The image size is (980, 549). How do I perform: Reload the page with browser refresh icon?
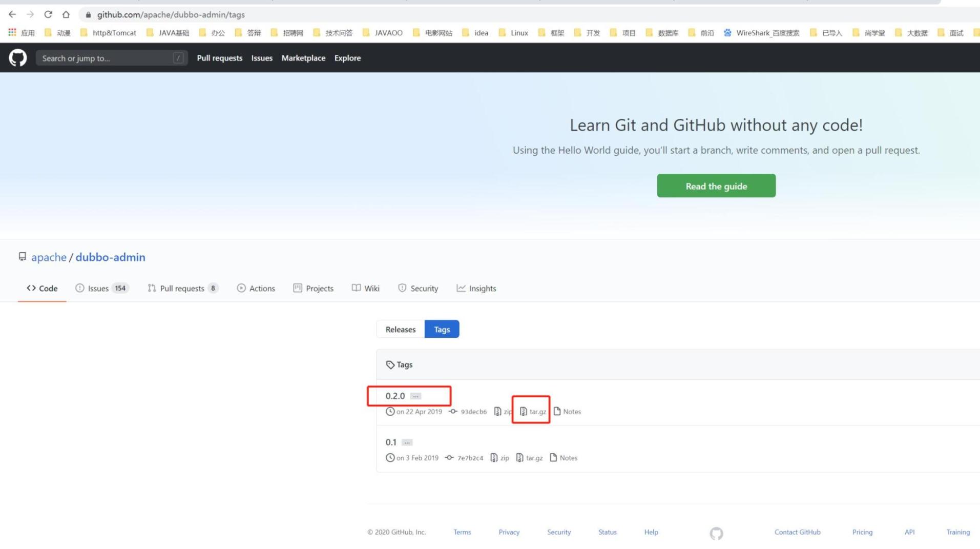point(48,14)
